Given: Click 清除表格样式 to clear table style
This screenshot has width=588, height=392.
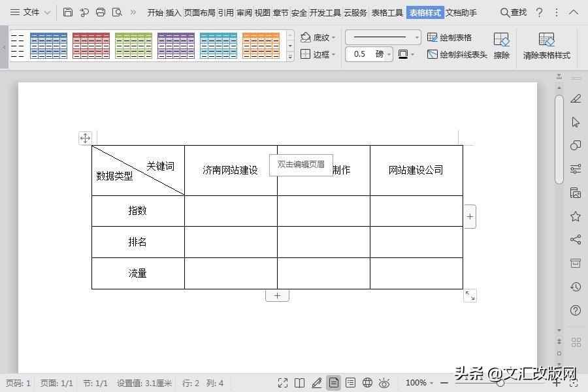Looking at the screenshot, I should coord(547,44).
